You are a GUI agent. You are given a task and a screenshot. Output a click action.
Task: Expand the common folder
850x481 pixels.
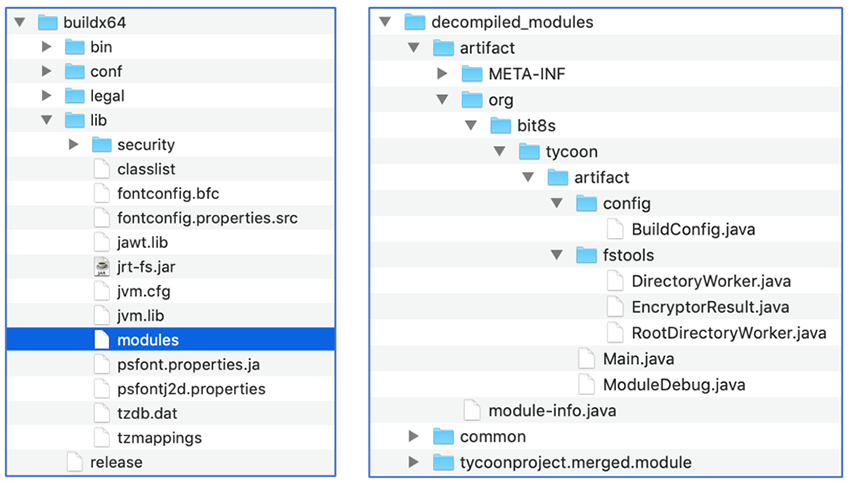[414, 437]
